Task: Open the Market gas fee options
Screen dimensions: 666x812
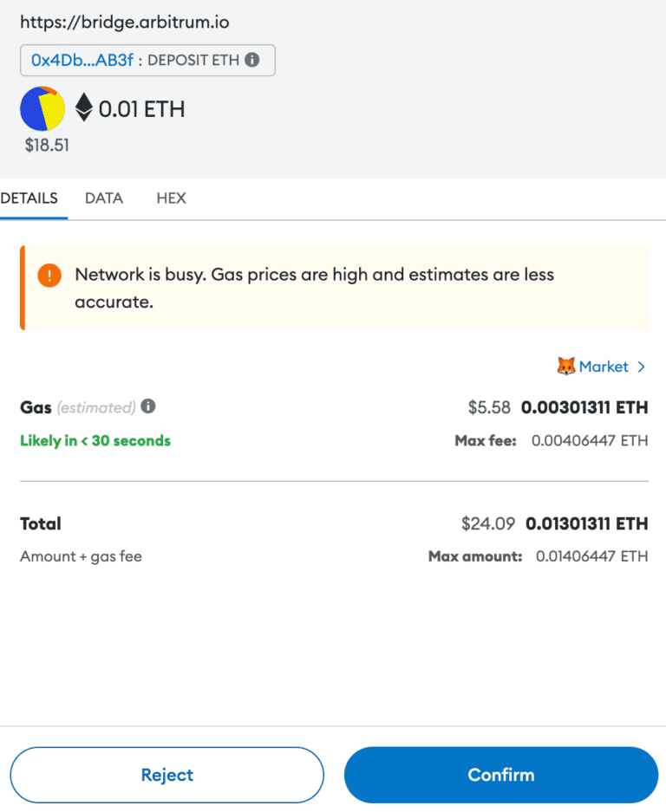Action: [604, 367]
